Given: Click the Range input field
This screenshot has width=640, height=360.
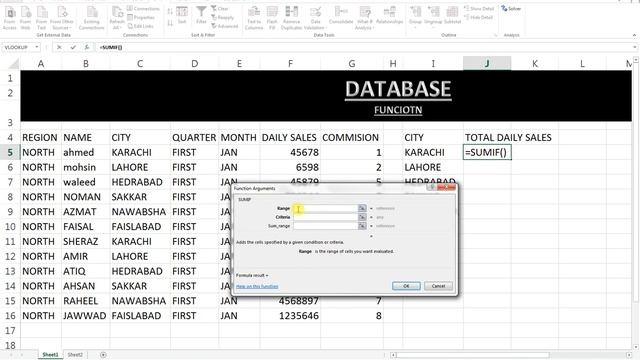Looking at the screenshot, I should 325,209.
